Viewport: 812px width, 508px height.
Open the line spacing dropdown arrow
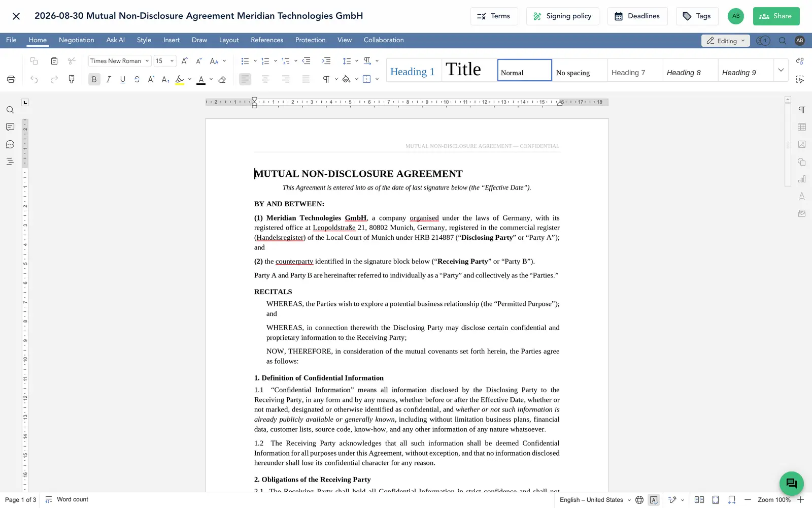356,61
